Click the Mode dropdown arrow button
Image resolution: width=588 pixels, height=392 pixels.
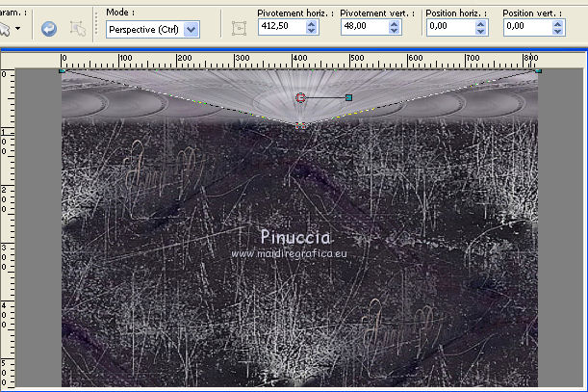192,29
